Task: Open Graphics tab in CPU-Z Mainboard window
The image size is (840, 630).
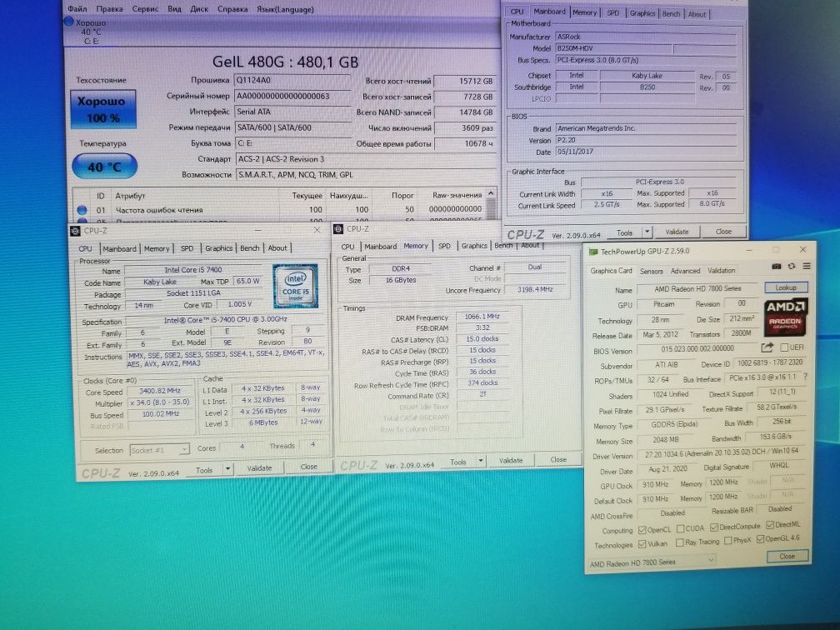Action: tap(642, 12)
